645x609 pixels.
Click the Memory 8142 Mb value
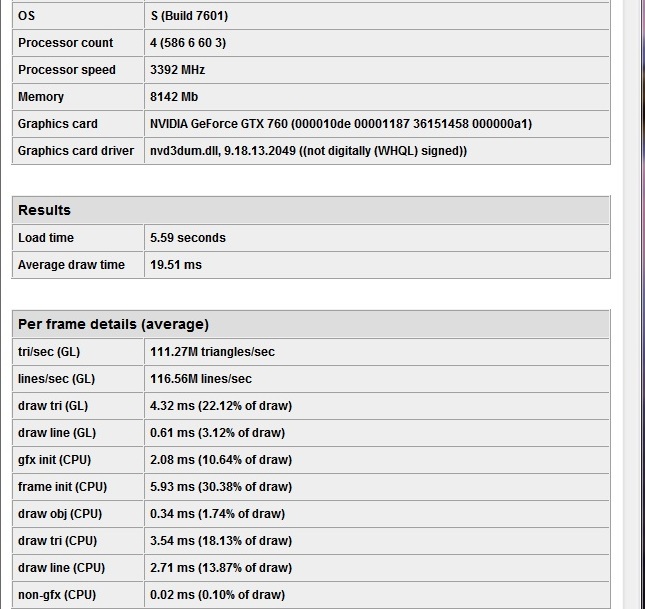[x=175, y=97]
